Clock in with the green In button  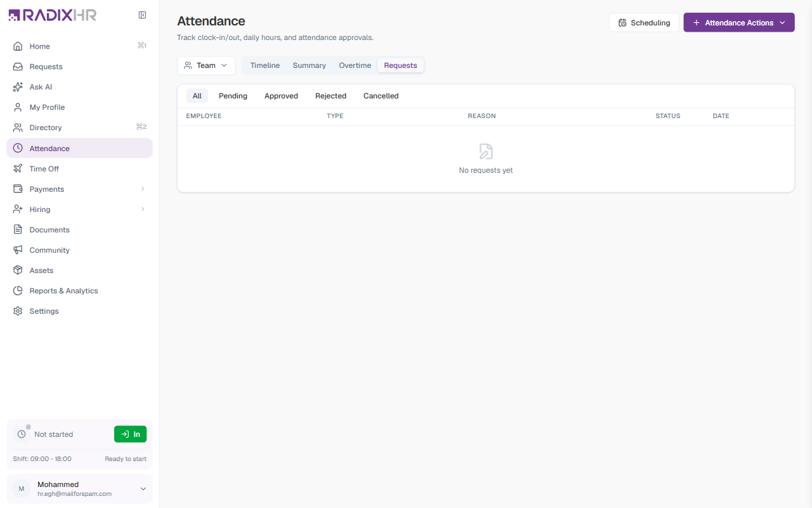coord(130,434)
